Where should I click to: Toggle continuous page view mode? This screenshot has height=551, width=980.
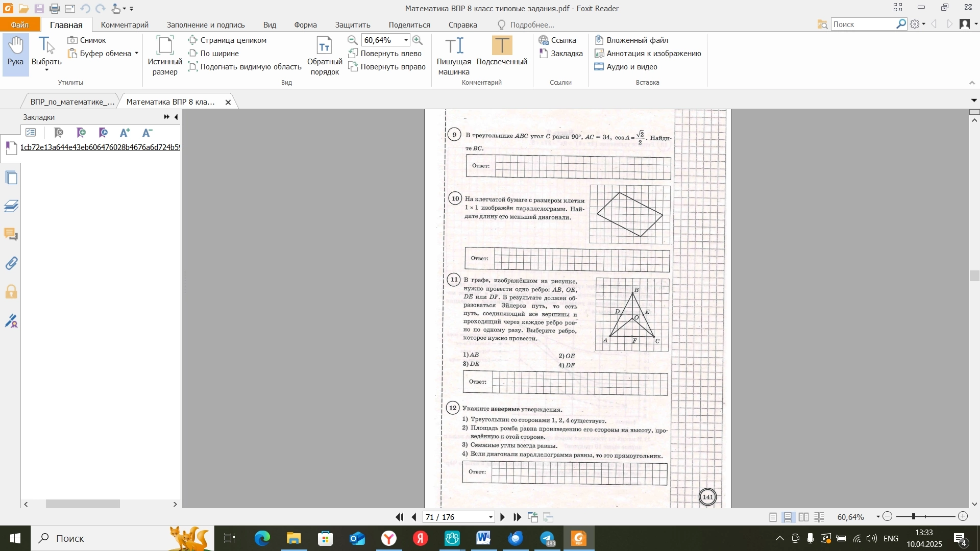788,517
